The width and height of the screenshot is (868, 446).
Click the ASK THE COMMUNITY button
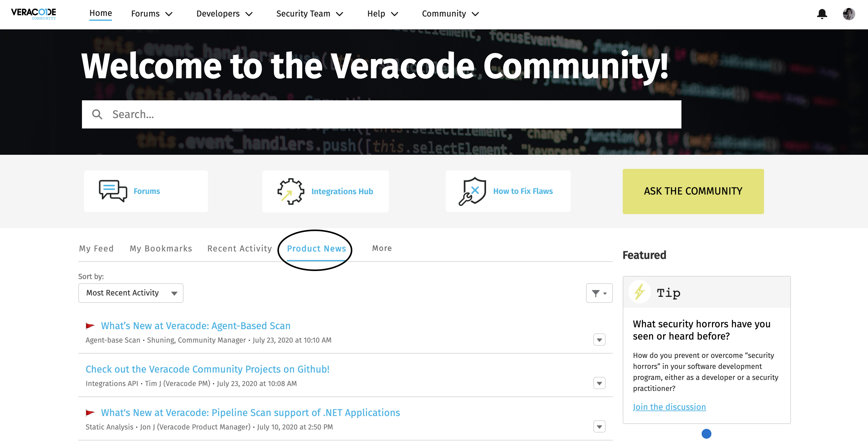tap(693, 191)
